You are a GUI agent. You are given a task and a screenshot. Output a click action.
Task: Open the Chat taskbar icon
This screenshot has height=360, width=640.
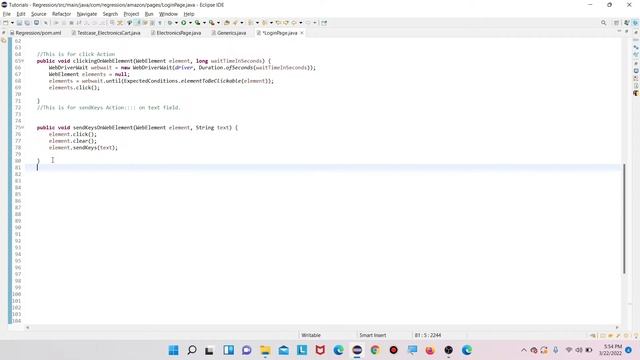(247, 350)
